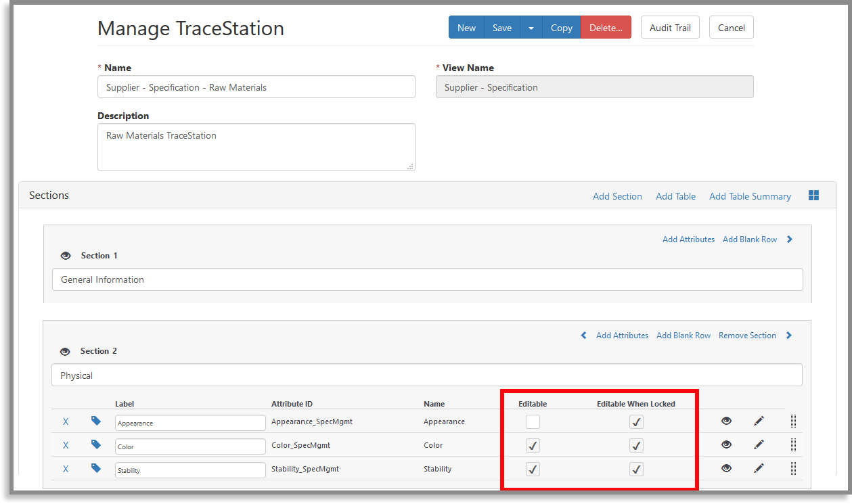Click the Sections panel heading
The width and height of the screenshot is (852, 504).
[49, 195]
